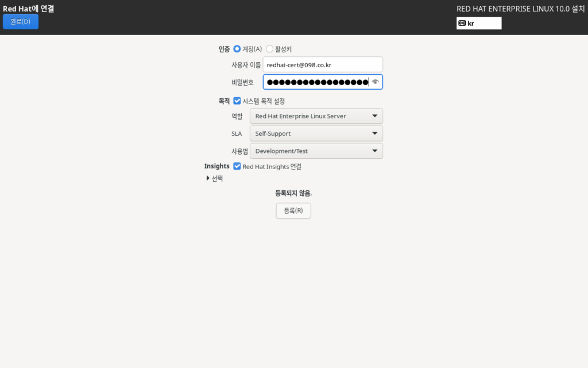Click the 사용자 이름 field label
The height and width of the screenshot is (368, 588).
(246, 65)
